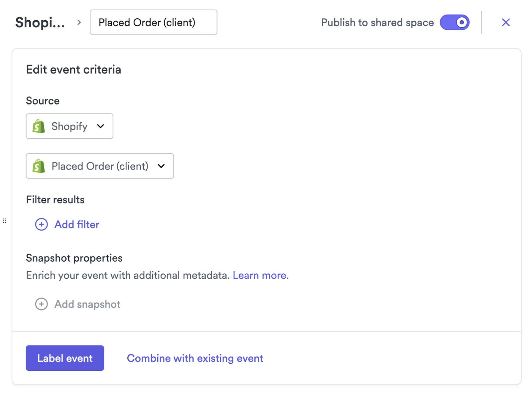Open the Source selector showing Shopify
This screenshot has height=397, width=532.
pyautogui.click(x=69, y=126)
